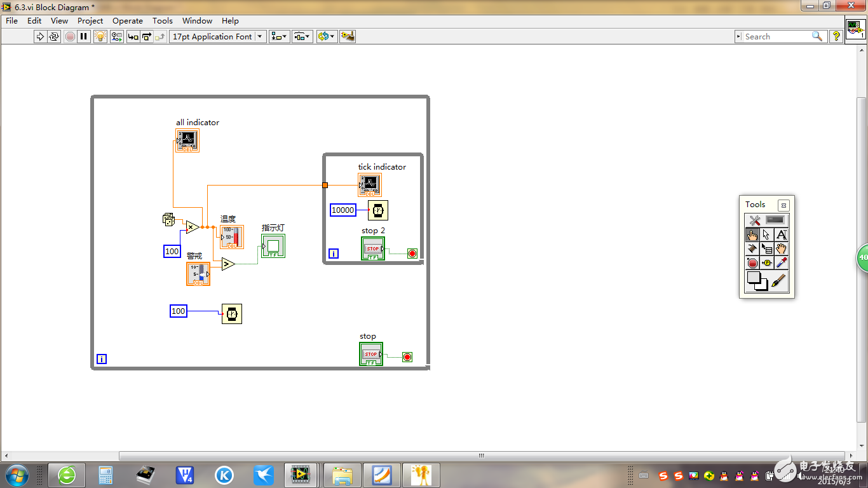Click the 100 constant wired to multiply

[172, 251]
